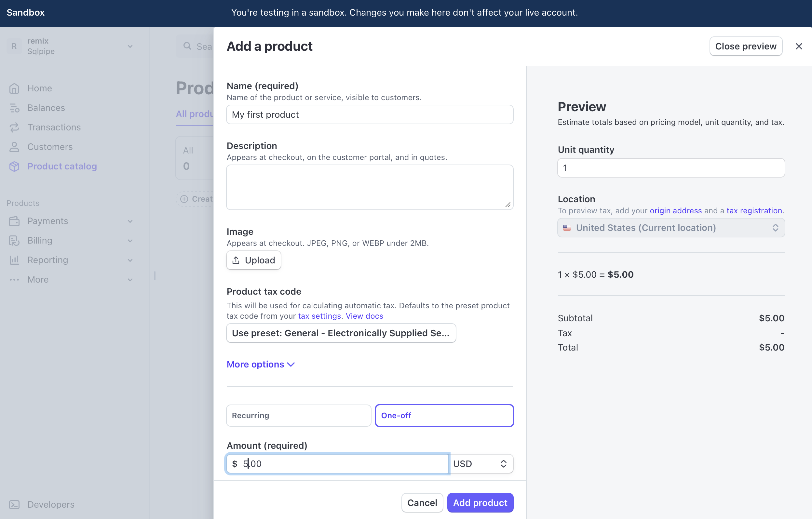Screen dimensions: 812x519
Task: Click the Customers person icon
Action: [14, 147]
